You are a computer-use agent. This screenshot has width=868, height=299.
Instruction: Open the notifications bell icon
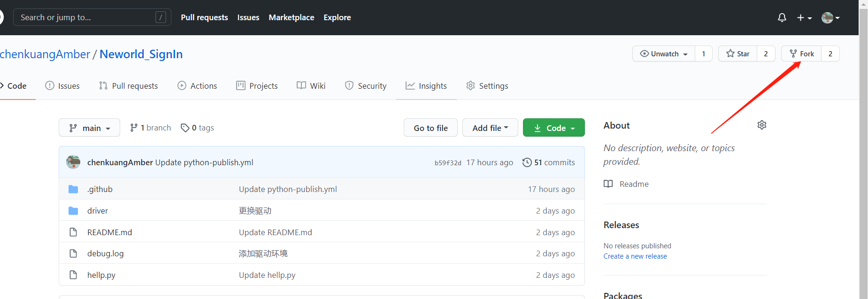tap(782, 17)
